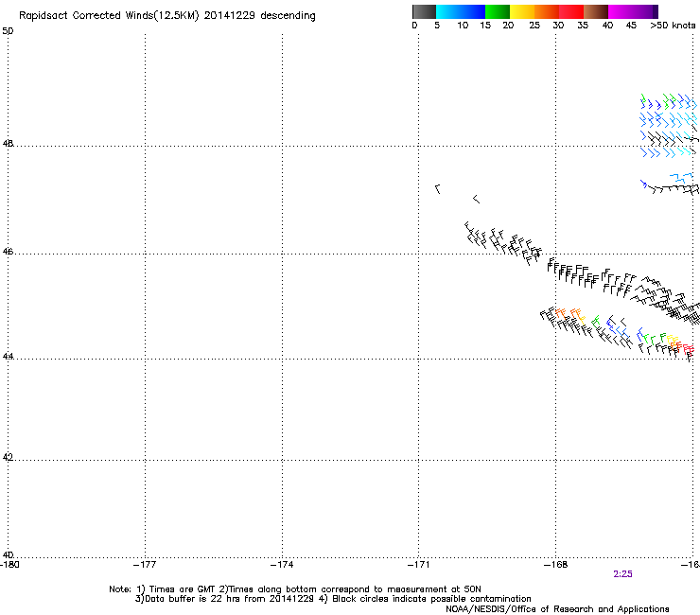
Task: Click the latitude label 40
Action: pos(8,555)
